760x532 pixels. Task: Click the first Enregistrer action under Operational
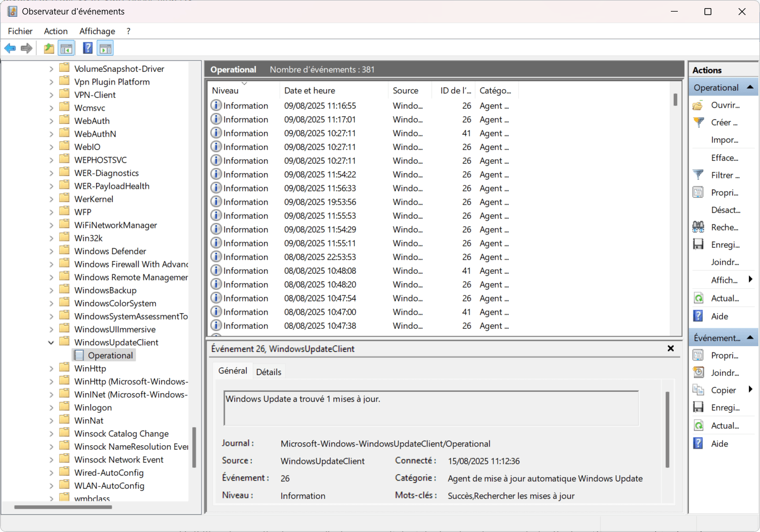tap(725, 245)
